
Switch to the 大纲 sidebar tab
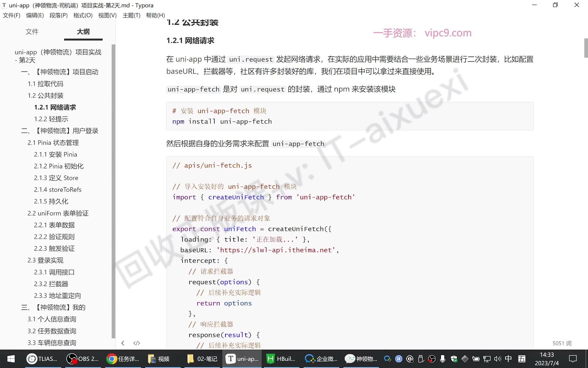[83, 32]
